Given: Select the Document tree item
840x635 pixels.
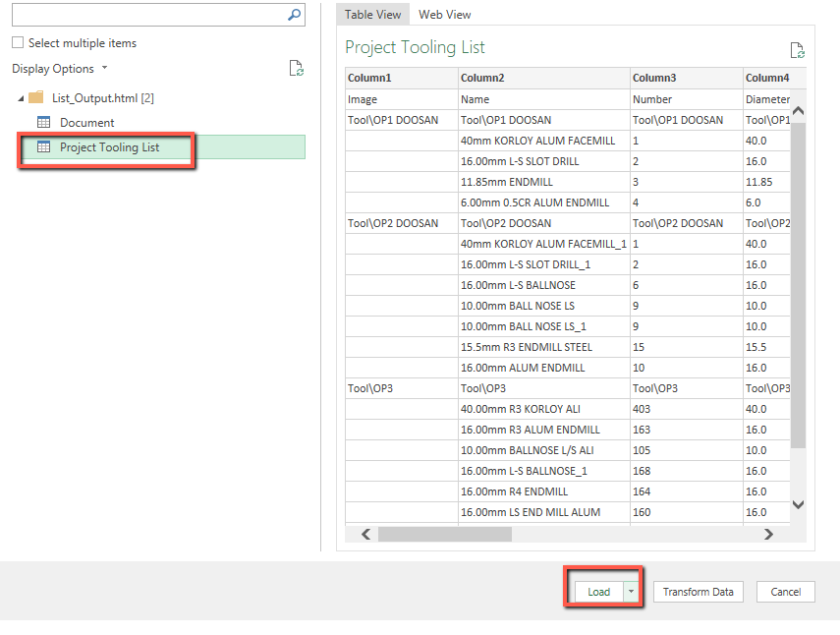Looking at the screenshot, I should (86, 122).
